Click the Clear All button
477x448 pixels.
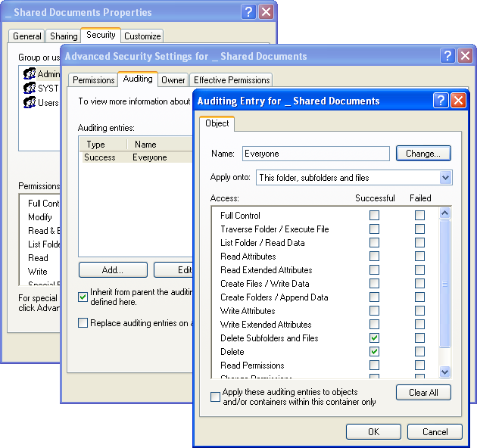click(x=423, y=392)
